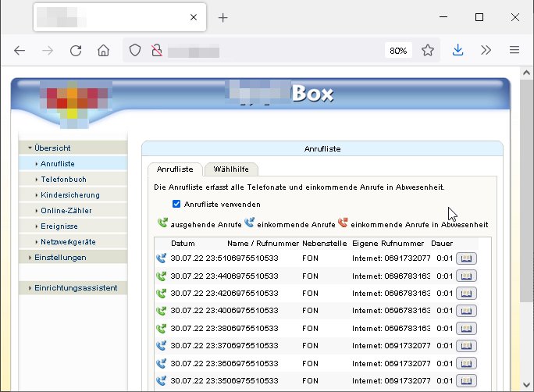This screenshot has width=534, height=392.
Task: Open Telefonbuch in the sidebar
Action: (x=64, y=179)
